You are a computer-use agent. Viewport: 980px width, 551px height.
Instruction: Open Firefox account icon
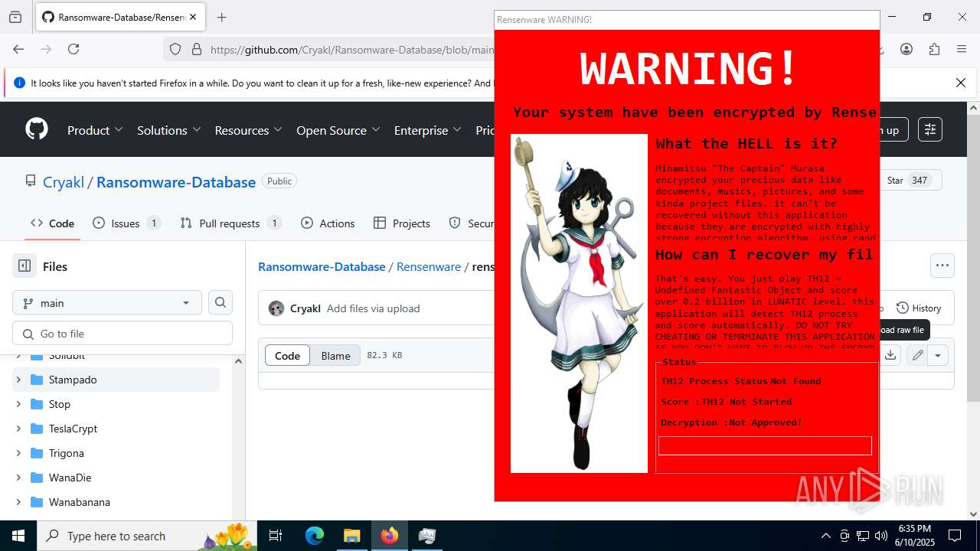[x=906, y=49]
